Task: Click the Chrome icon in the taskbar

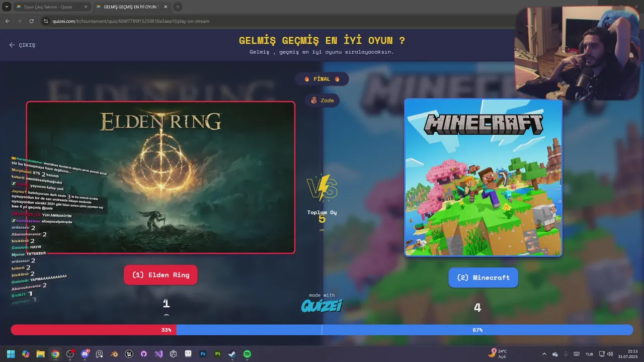Action: [x=55, y=354]
